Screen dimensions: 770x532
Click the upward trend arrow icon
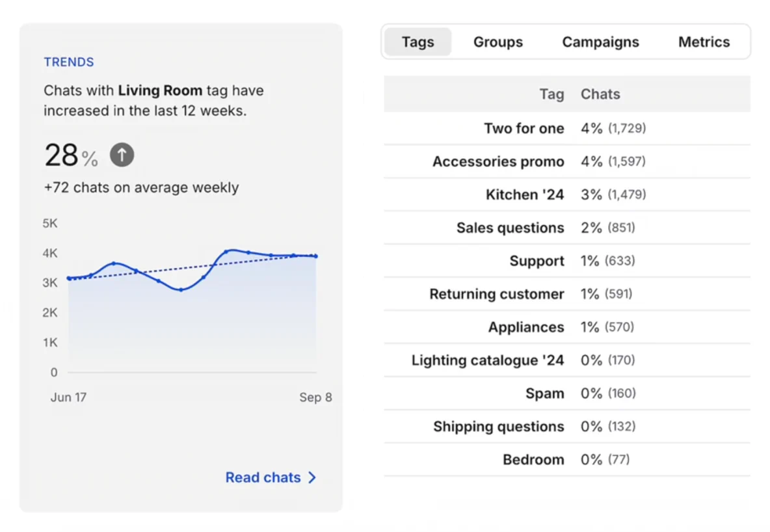pos(122,155)
